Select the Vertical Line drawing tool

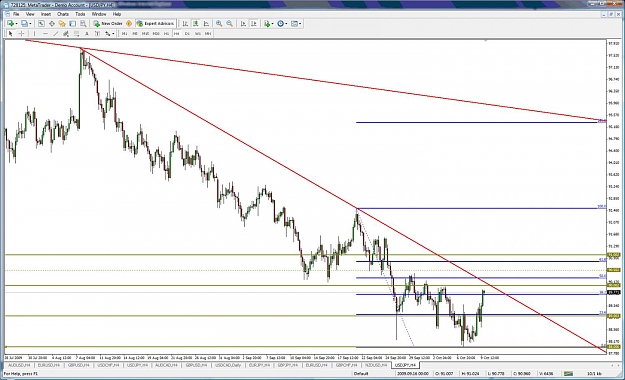(x=35, y=33)
